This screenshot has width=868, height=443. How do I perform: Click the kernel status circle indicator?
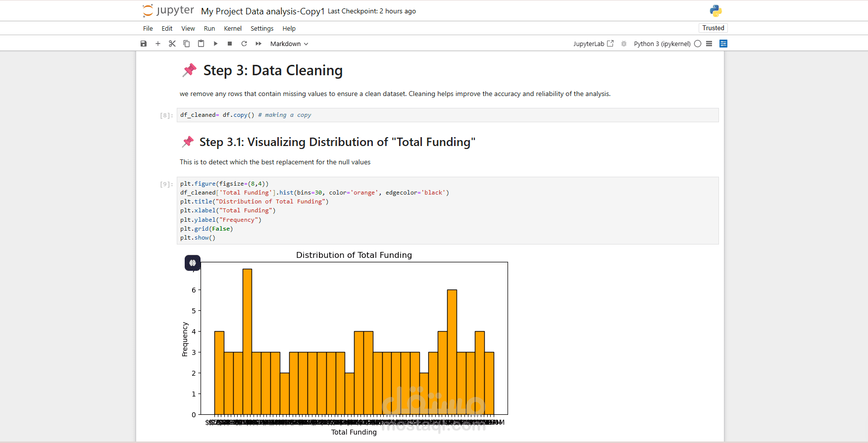pos(698,44)
